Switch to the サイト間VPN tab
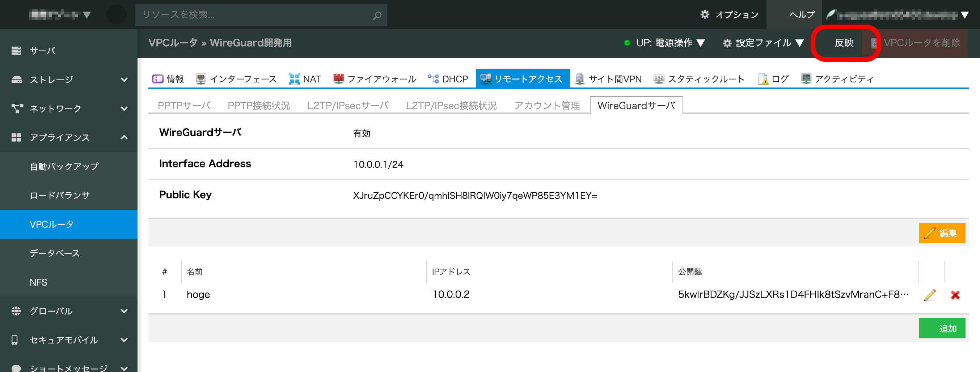The image size is (980, 372). click(608, 79)
